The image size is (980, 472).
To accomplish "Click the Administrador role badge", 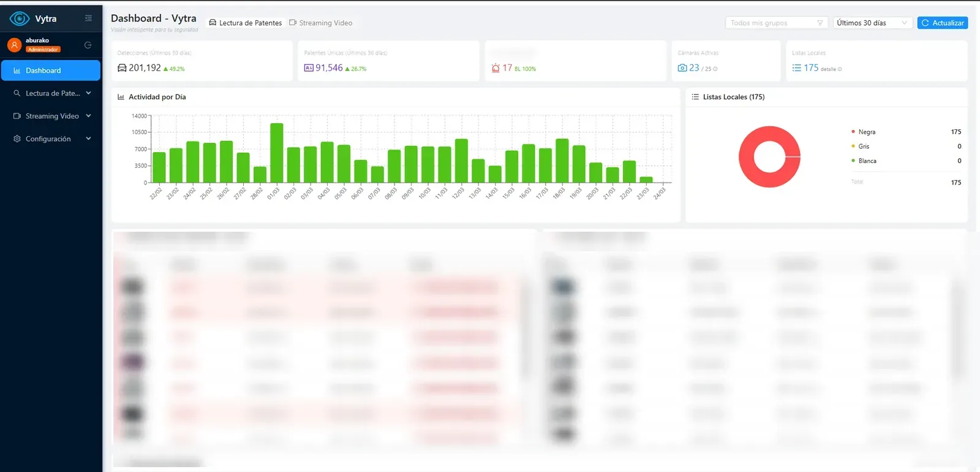I will [43, 50].
